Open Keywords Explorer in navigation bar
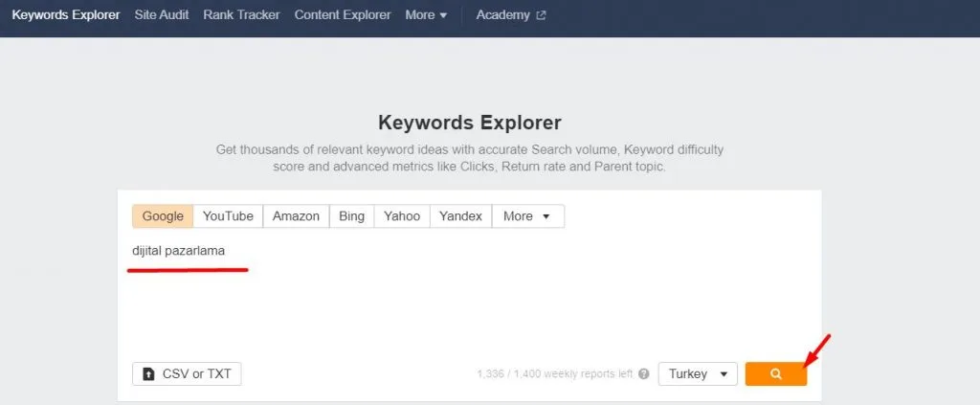980x405 pixels. point(66,15)
